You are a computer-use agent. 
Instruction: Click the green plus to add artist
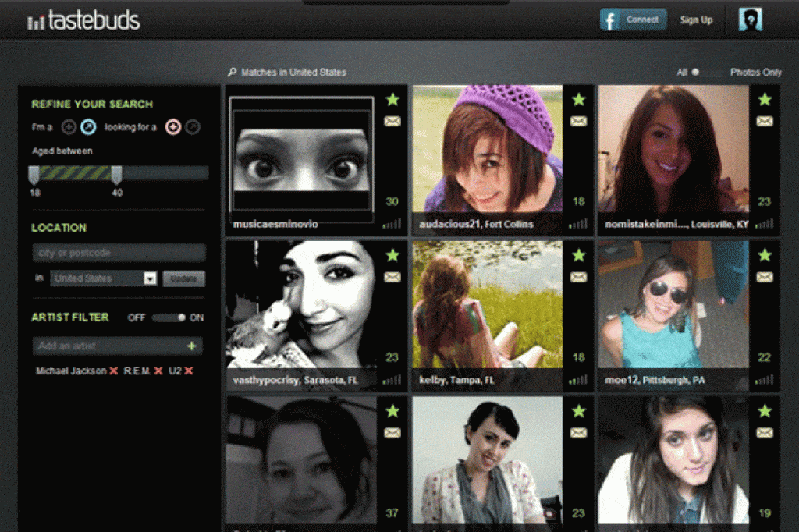[192, 346]
